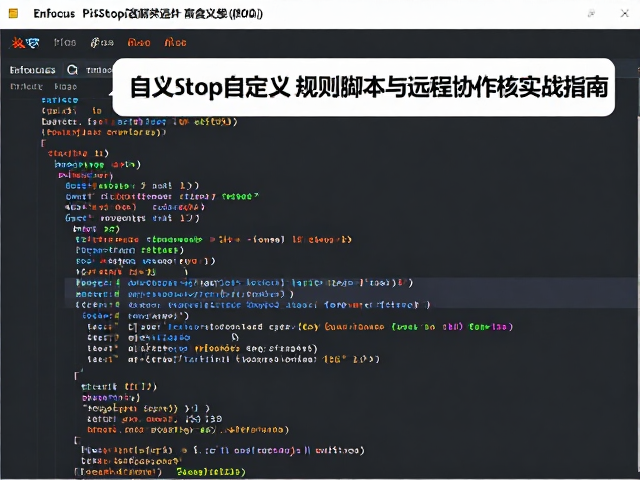This screenshot has height=480, width=640.
Task: Click the 'Enfocus PitStop' window title text
Action: 148,13
